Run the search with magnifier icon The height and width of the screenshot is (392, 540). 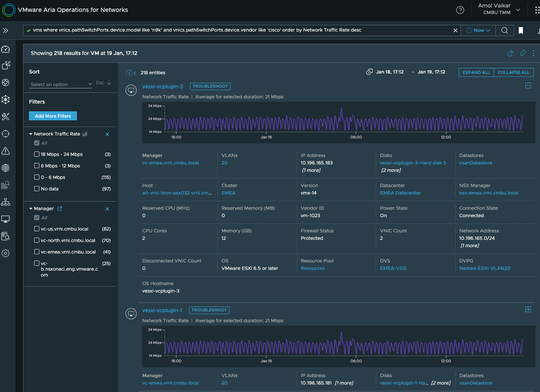pos(505,30)
